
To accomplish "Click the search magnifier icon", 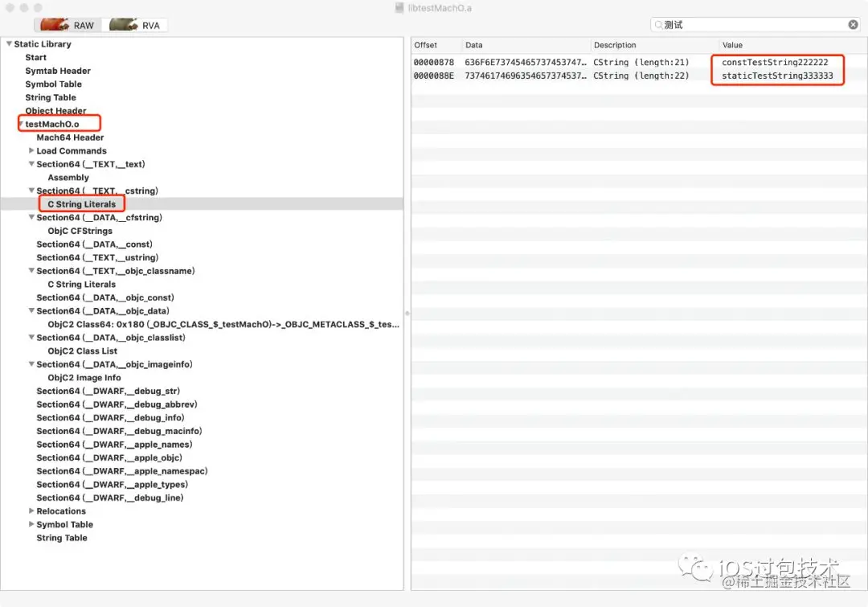I will [x=658, y=25].
